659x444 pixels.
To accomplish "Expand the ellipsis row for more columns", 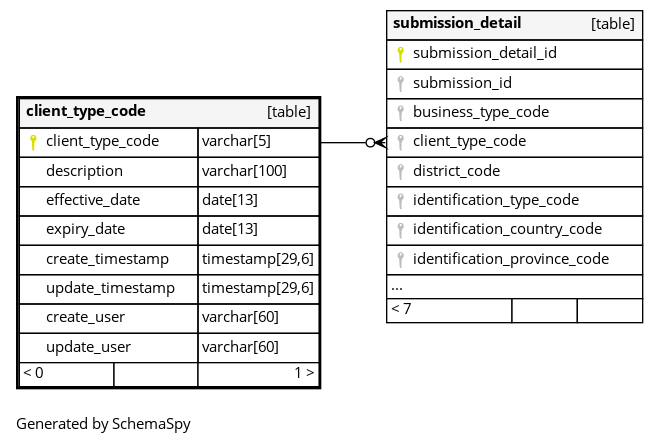I will [x=397, y=287].
